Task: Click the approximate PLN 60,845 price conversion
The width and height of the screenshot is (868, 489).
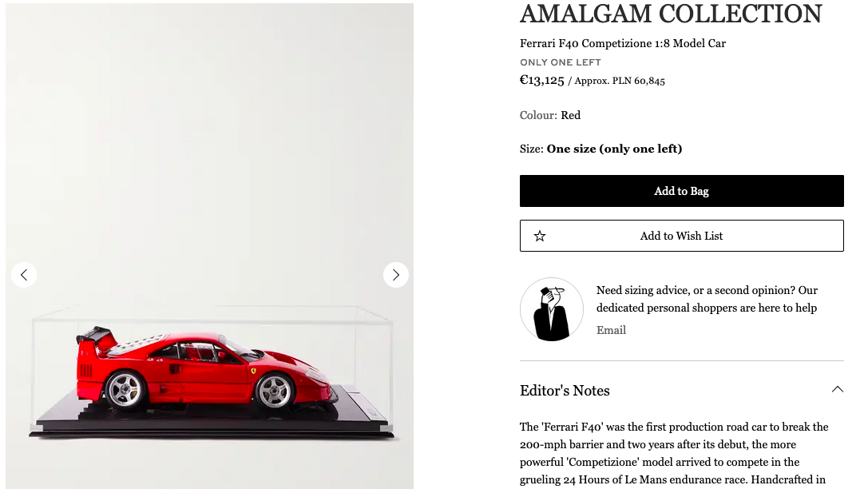Action: [620, 81]
